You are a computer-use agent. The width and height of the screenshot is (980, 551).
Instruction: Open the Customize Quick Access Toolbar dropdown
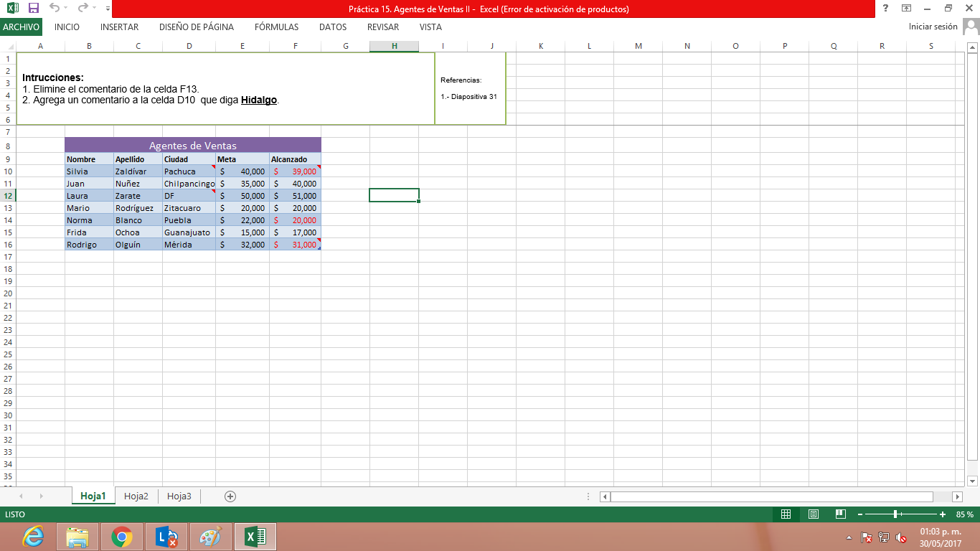coord(107,9)
